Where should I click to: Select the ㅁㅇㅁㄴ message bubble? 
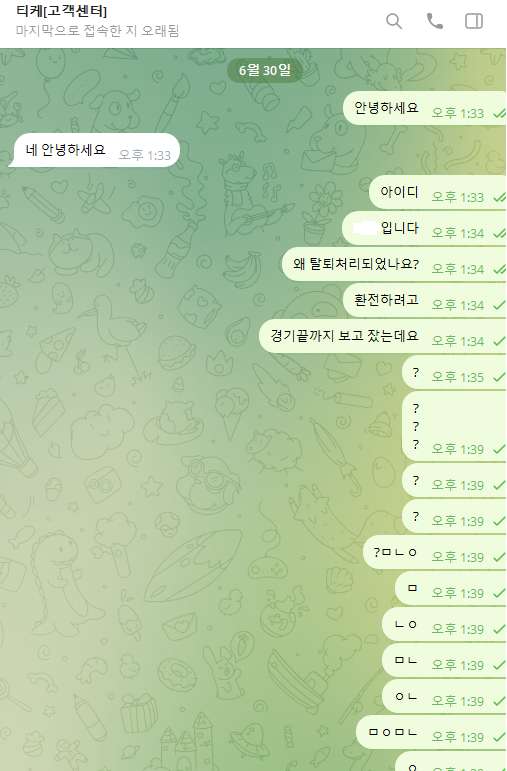[431, 732]
